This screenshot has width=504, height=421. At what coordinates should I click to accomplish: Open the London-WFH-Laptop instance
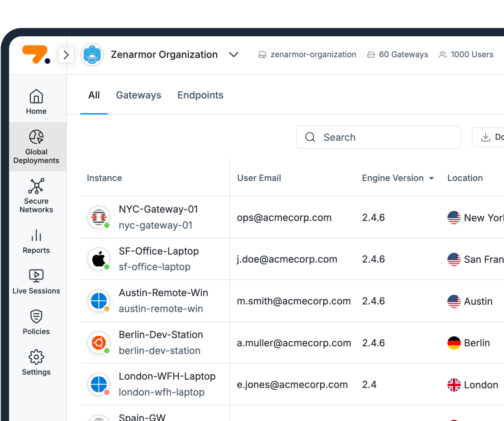(x=167, y=376)
